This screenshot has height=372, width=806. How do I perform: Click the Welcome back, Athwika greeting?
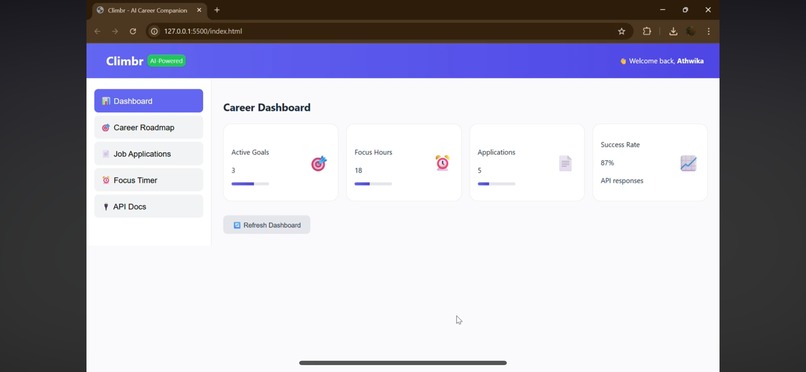click(662, 61)
